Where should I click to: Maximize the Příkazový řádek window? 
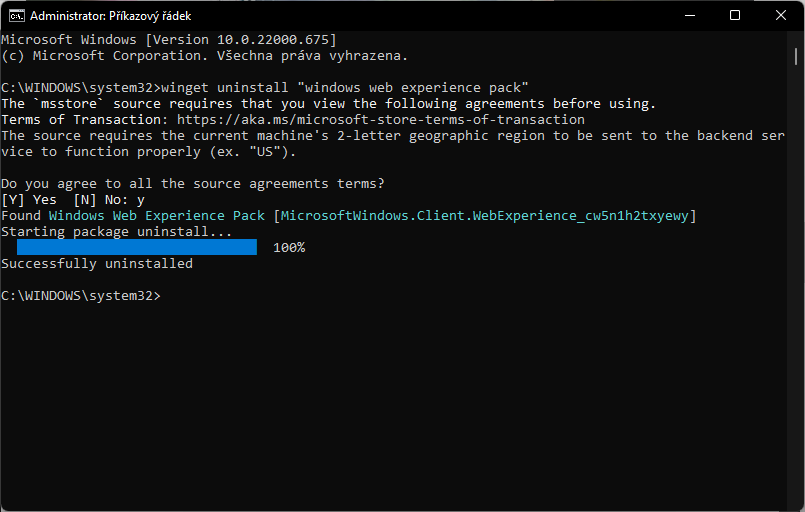coord(735,16)
